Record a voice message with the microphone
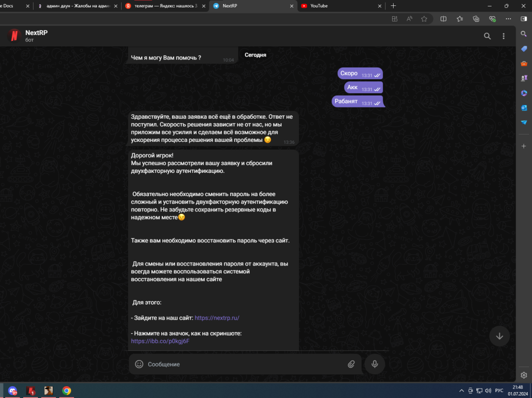Image resolution: width=532 pixels, height=398 pixels. click(x=374, y=364)
